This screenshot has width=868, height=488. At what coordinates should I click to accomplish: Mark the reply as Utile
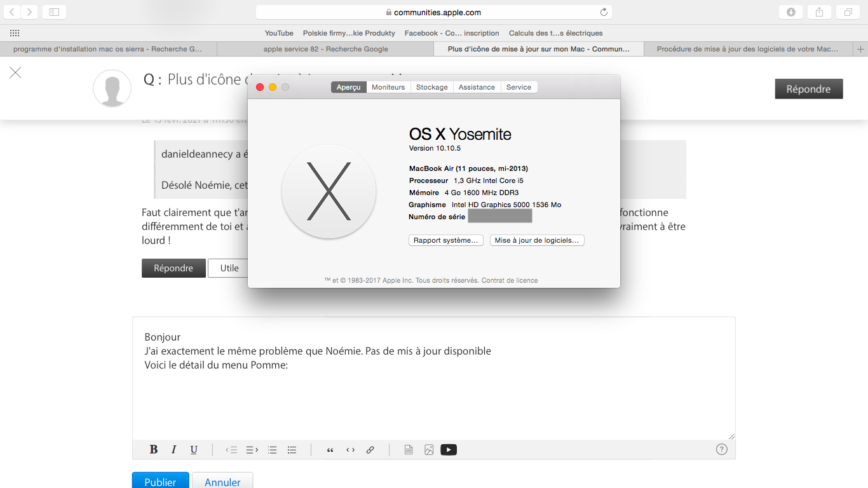click(x=229, y=268)
